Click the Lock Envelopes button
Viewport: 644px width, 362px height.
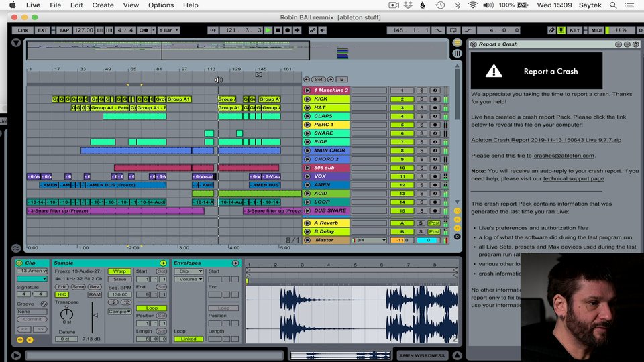(x=341, y=79)
